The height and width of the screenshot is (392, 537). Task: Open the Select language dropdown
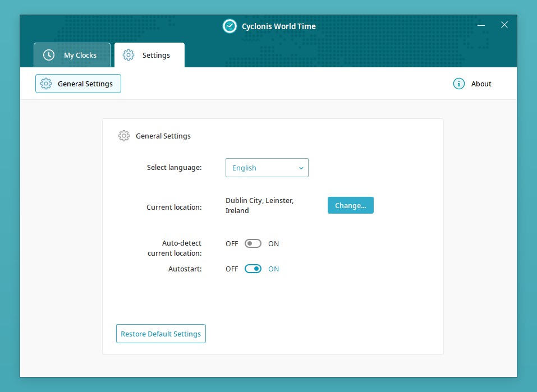267,168
